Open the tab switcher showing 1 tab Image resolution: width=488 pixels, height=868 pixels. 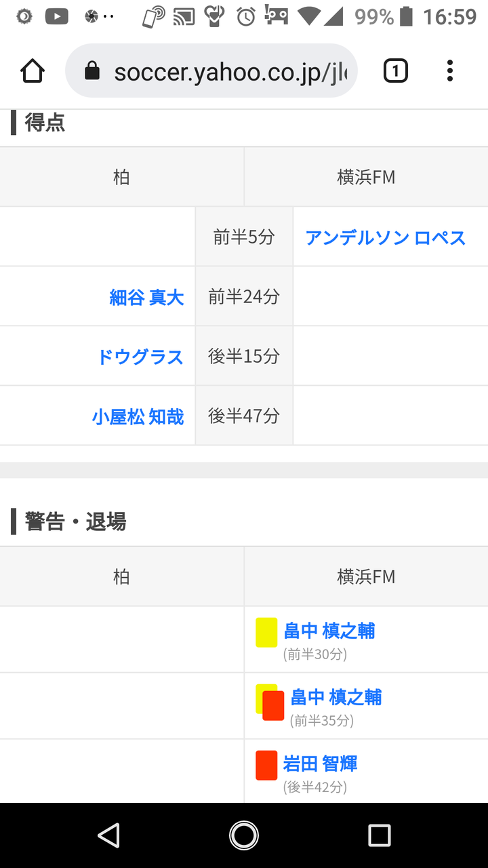[x=396, y=71]
